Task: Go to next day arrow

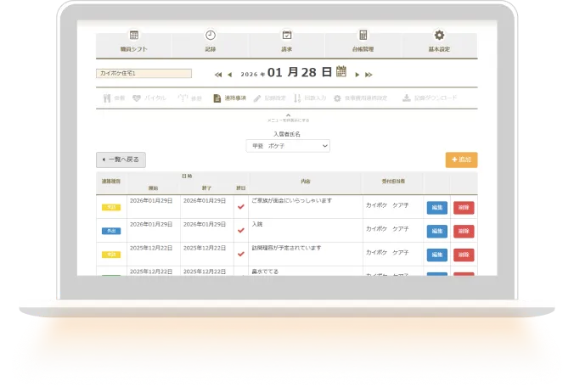Action: tap(357, 75)
